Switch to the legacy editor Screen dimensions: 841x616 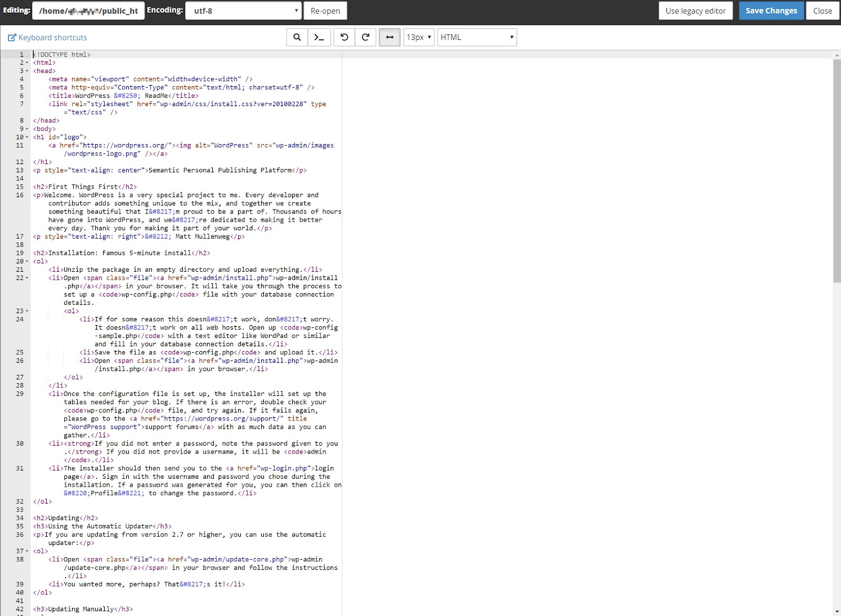(x=695, y=11)
